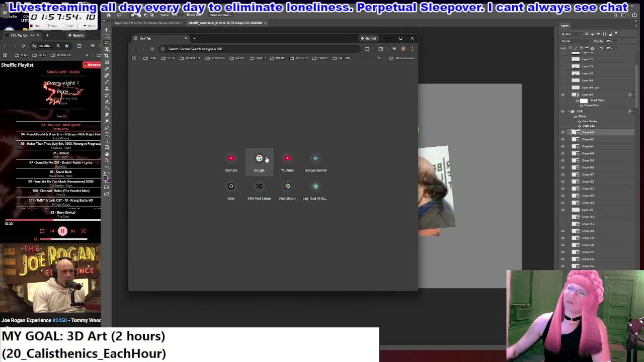The height and width of the screenshot is (362, 644).
Task: Open the play Dual-N-Back shortcut tile
Action: (315, 191)
